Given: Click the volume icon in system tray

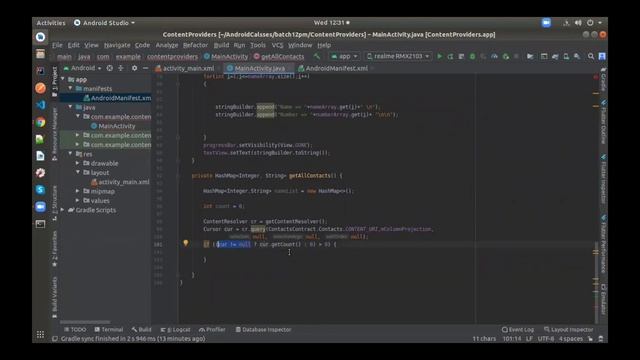Looking at the screenshot, I should [x=578, y=23].
